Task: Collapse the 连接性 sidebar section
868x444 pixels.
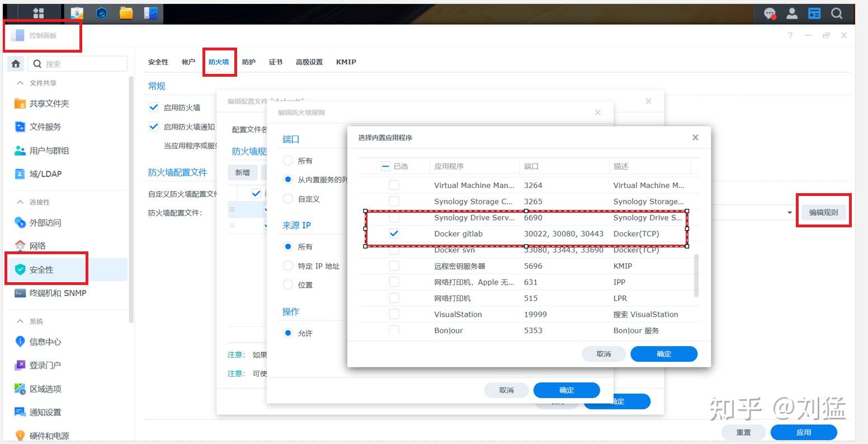Action: click(20, 202)
